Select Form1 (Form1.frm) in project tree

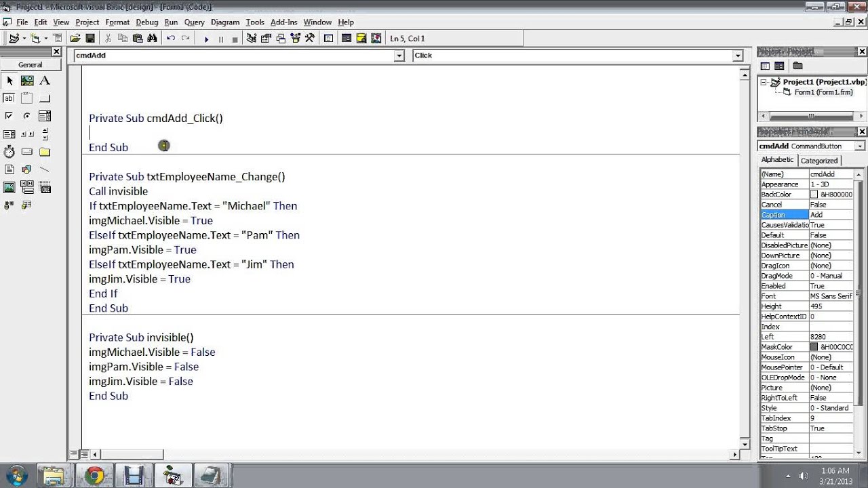pyautogui.click(x=823, y=92)
